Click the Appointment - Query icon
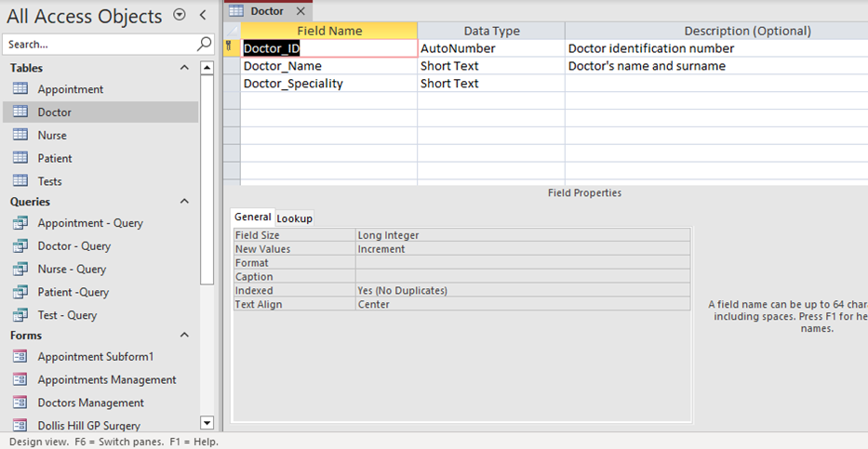Screen dimensions: 868x449 (x=20, y=223)
